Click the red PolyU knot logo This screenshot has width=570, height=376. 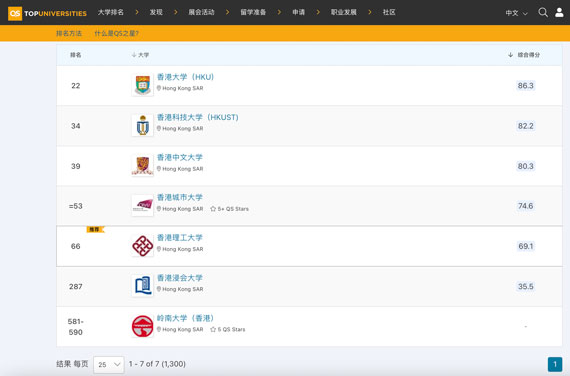click(x=142, y=246)
